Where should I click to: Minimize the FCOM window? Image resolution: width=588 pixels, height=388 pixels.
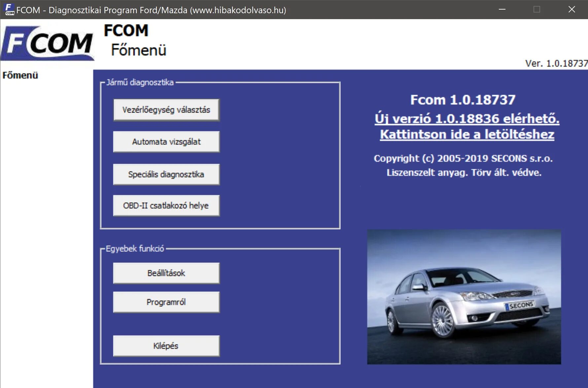click(502, 10)
